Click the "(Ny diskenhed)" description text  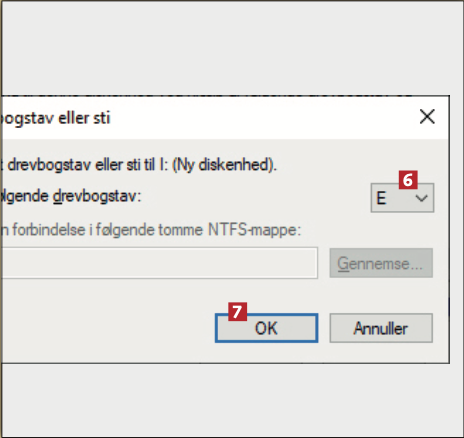coord(225,165)
